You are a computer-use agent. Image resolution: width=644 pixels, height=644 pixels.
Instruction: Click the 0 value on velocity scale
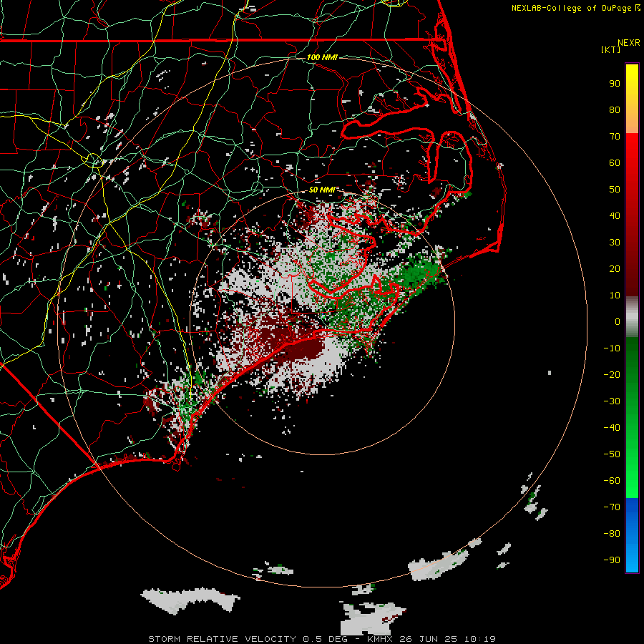pos(618,321)
